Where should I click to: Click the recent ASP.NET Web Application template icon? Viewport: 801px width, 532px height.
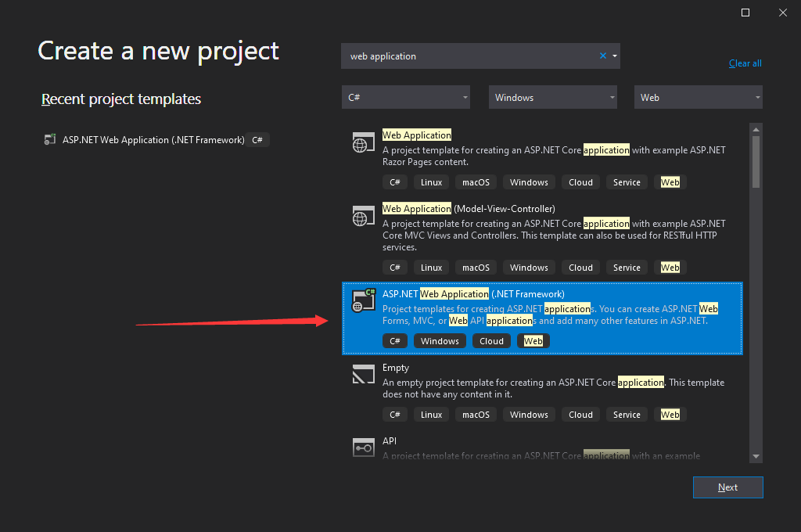click(x=50, y=139)
